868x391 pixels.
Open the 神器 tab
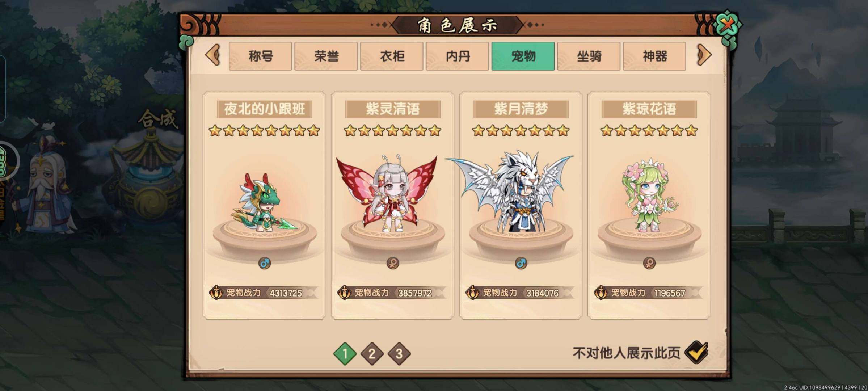[x=654, y=56]
